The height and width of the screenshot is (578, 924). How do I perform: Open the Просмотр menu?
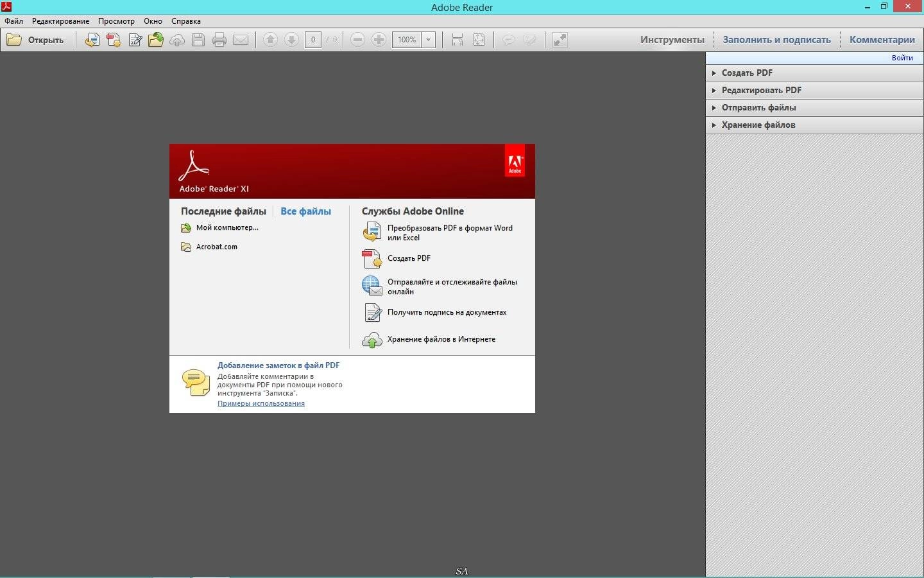[x=116, y=21]
